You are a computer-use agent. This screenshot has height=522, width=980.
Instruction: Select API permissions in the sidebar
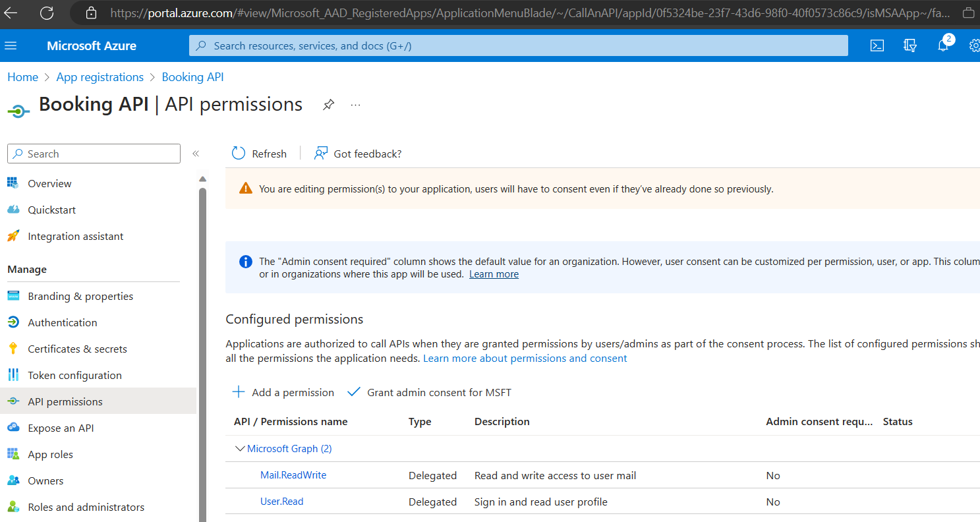click(98, 401)
